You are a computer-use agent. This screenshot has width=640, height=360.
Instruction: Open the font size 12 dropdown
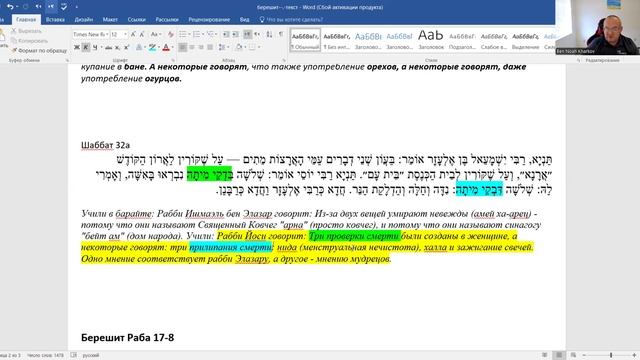(x=125, y=35)
